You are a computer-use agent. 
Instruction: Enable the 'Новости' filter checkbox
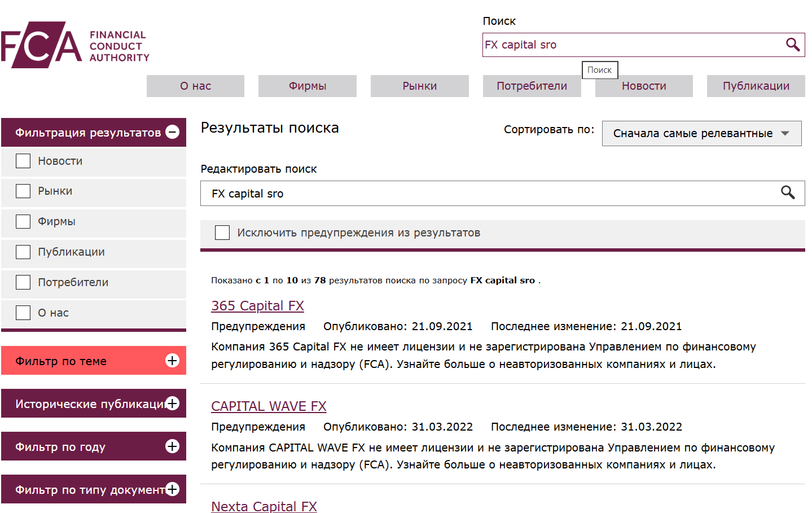point(23,161)
